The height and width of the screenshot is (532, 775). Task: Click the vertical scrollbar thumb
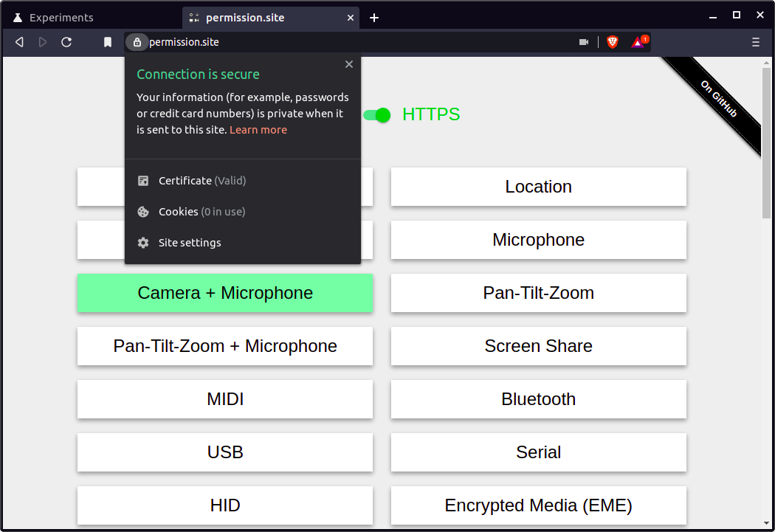(x=766, y=143)
